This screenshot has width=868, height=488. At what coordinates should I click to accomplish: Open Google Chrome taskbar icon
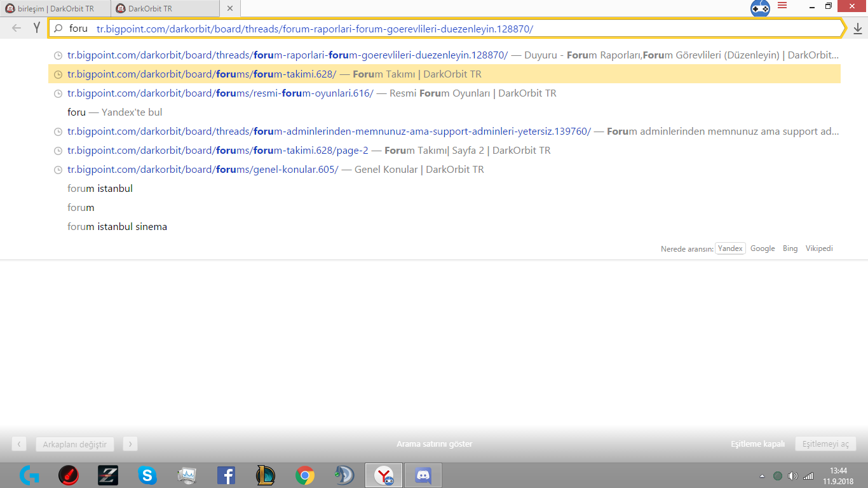[305, 475]
